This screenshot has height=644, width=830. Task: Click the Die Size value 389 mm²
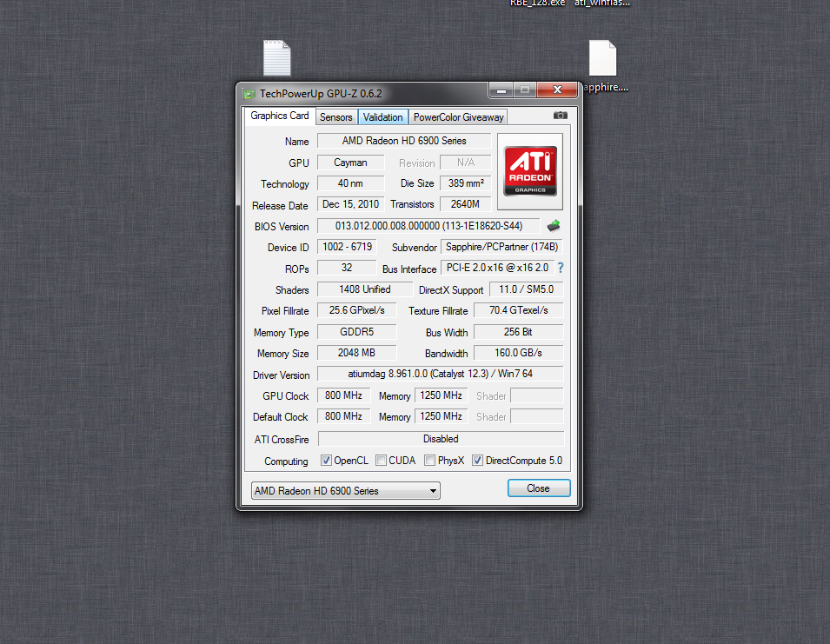(466, 183)
